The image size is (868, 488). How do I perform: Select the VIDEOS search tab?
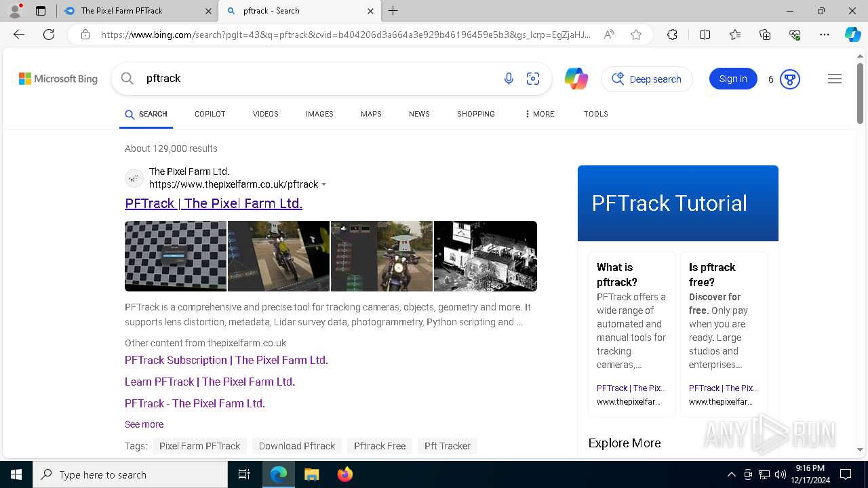pos(266,114)
